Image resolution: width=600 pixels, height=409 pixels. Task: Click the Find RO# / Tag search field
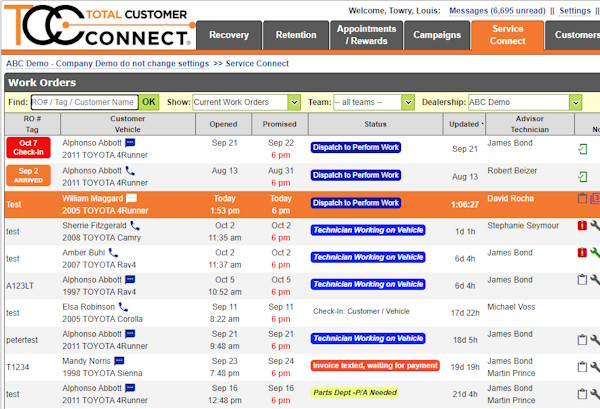84,102
